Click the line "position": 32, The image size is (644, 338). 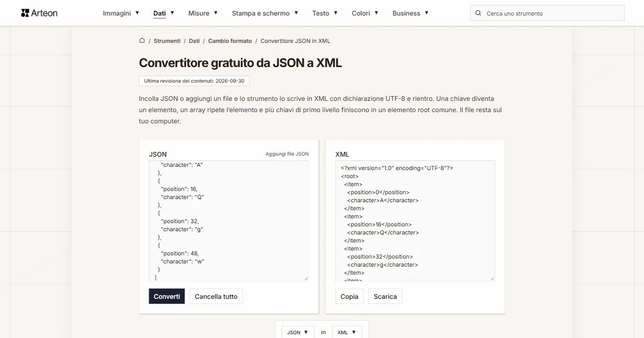(180, 221)
